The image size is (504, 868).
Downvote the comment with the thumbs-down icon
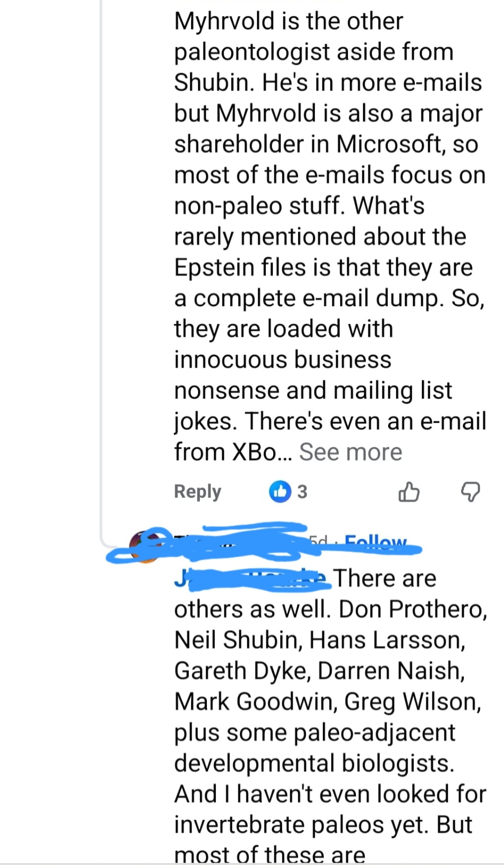point(470,492)
